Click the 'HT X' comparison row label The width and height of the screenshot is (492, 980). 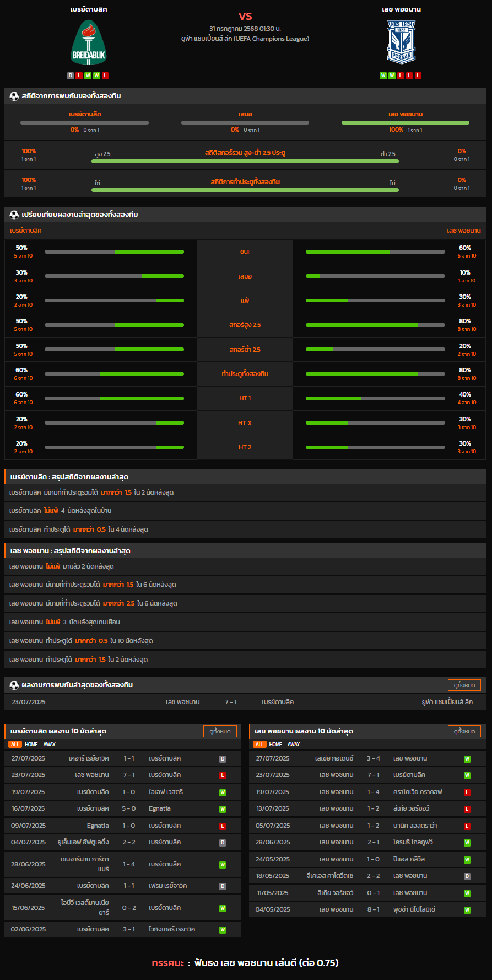(245, 423)
